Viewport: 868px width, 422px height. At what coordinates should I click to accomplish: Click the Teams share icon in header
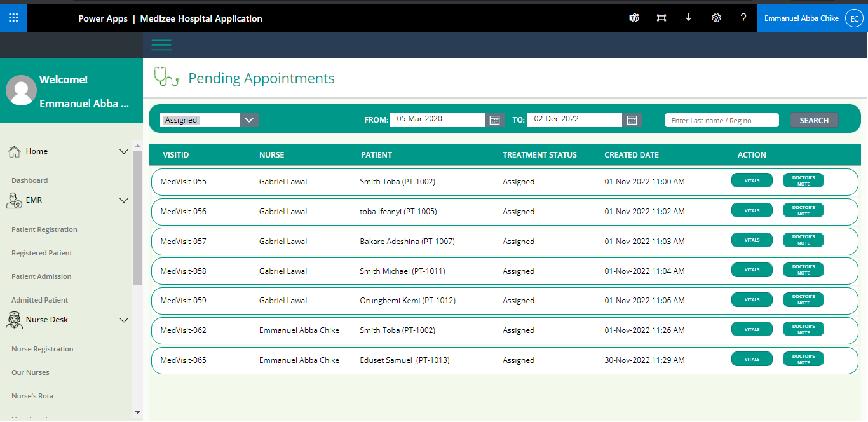click(x=634, y=18)
